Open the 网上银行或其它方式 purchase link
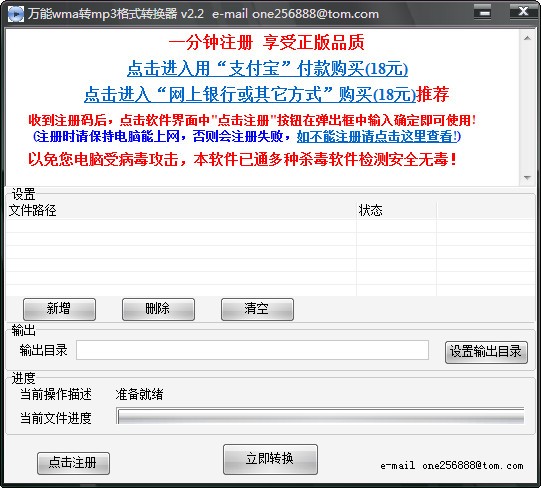Image resolution: width=541 pixels, height=488 pixels. (x=250, y=94)
